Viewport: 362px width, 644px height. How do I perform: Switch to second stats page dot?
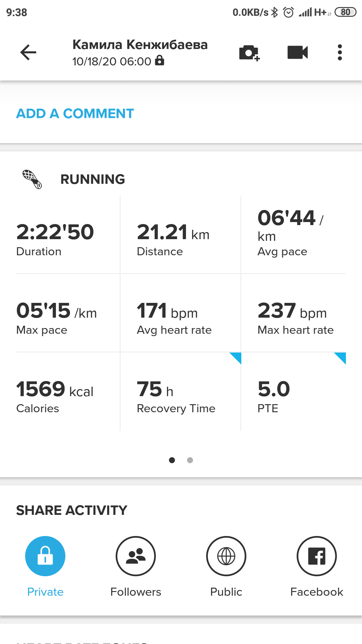[190, 460]
